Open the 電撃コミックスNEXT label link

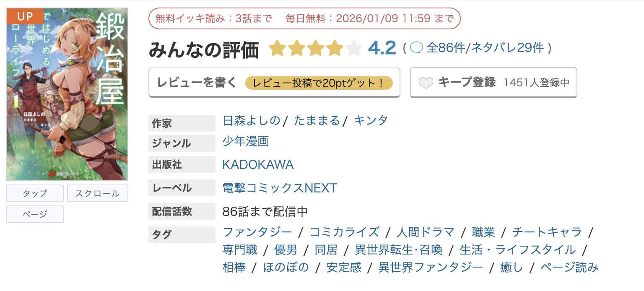279,188
